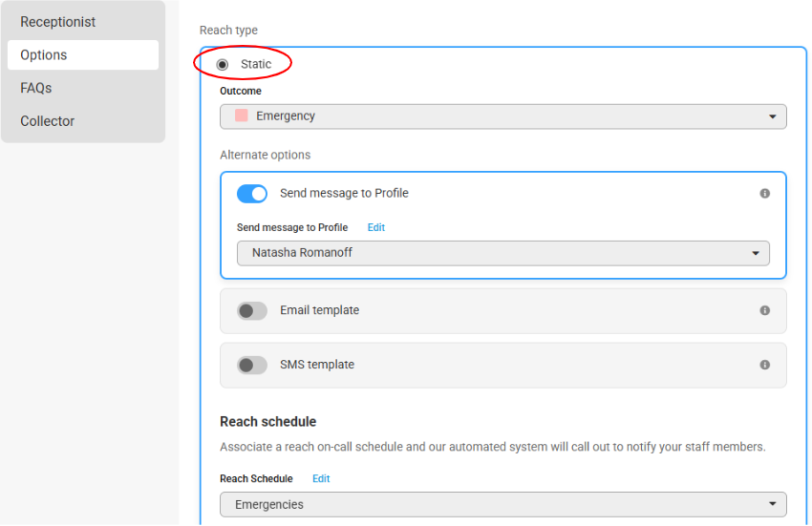
Task: Edit the Send message to Profile setting
Action: [376, 227]
